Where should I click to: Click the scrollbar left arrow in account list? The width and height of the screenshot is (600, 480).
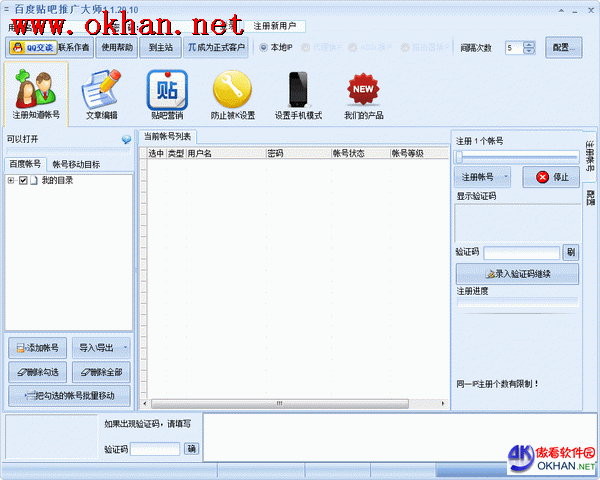145,403
